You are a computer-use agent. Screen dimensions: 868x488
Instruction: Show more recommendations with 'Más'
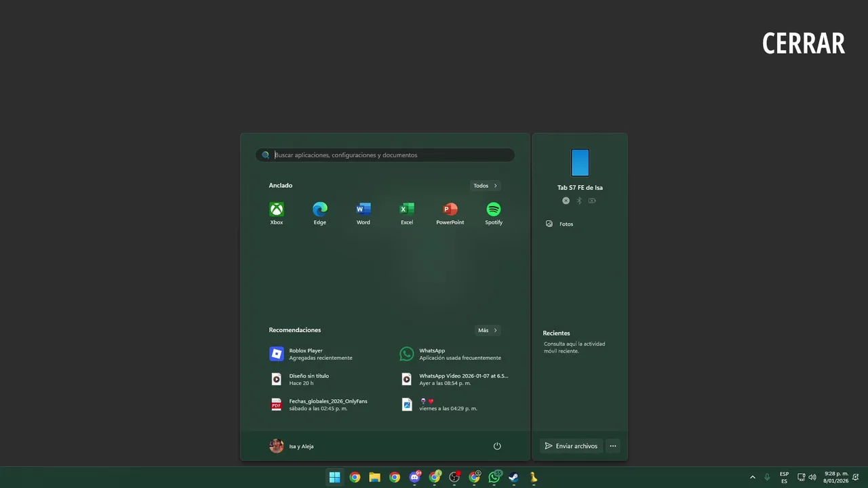[x=488, y=331]
